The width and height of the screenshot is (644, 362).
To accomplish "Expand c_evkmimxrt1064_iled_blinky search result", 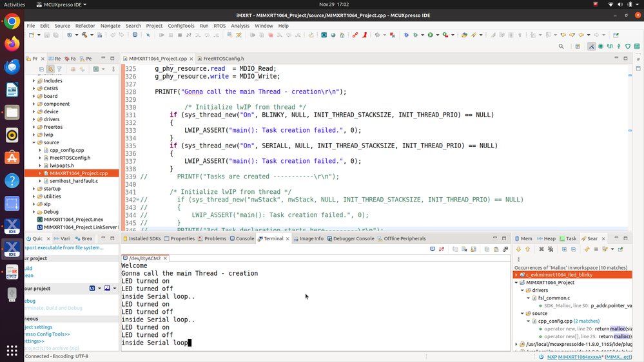I will tap(516, 275).
